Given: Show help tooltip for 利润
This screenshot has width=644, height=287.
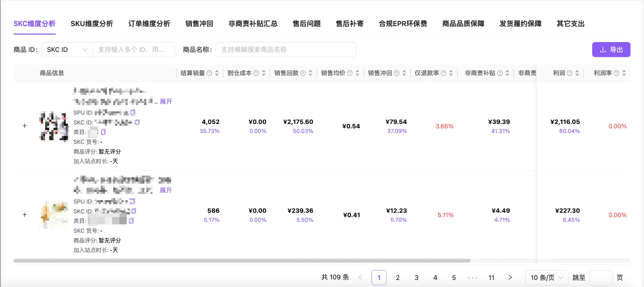Looking at the screenshot, I should pos(570,73).
